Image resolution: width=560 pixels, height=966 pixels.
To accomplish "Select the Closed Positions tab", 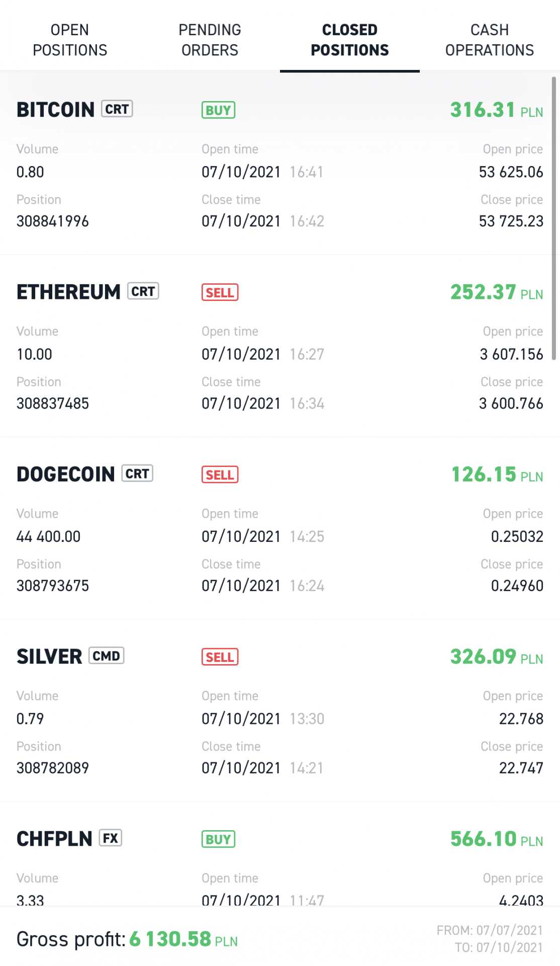I will click(349, 40).
